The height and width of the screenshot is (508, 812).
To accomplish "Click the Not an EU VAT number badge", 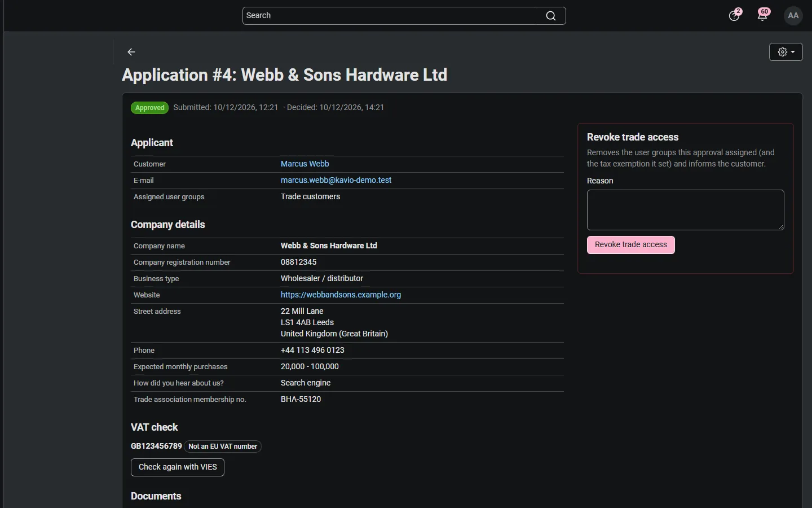I will [x=223, y=446].
